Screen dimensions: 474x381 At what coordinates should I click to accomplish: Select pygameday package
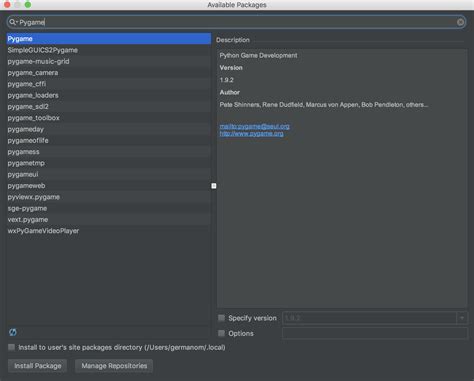coord(109,129)
